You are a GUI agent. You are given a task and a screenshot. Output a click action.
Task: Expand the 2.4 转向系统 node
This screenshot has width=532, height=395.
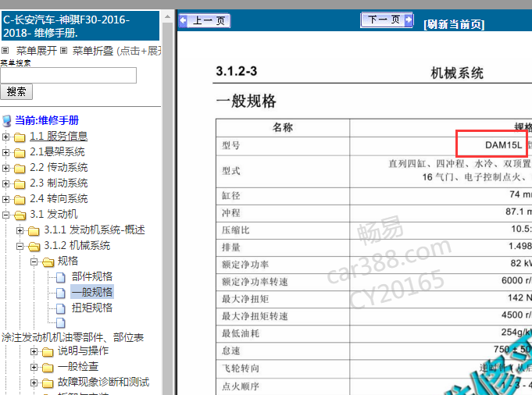tap(5, 199)
